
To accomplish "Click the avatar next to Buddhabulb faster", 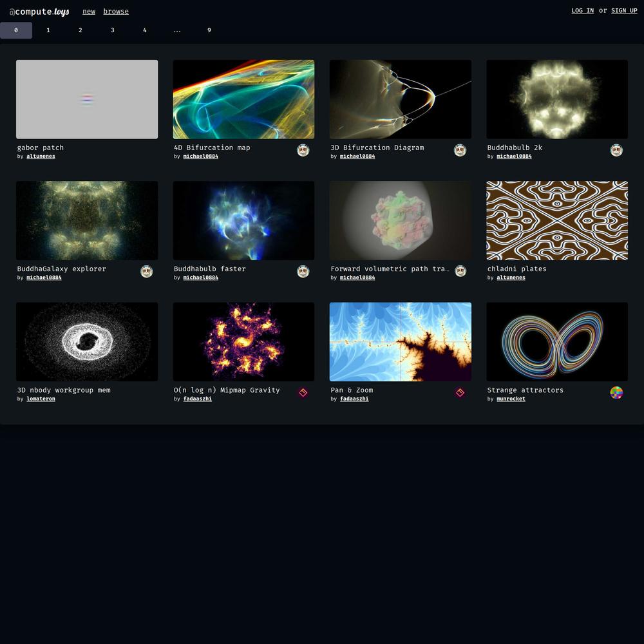I will [x=303, y=272].
